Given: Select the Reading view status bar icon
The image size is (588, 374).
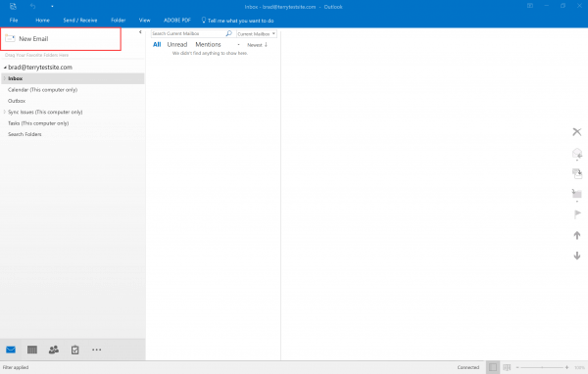Looking at the screenshot, I should [507, 367].
